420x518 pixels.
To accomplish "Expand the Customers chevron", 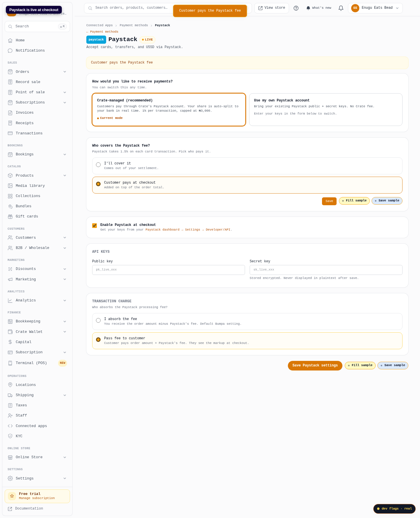I will pos(65,238).
